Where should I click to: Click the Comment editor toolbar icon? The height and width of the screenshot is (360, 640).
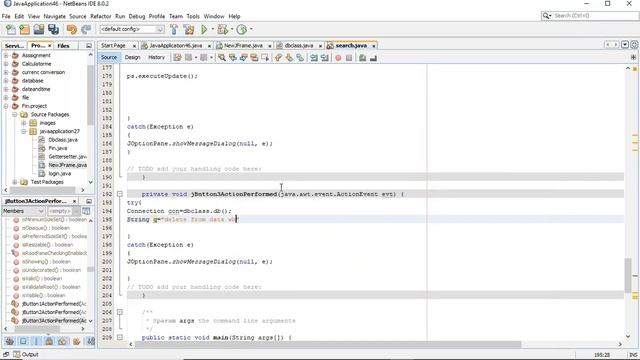pos(362,58)
